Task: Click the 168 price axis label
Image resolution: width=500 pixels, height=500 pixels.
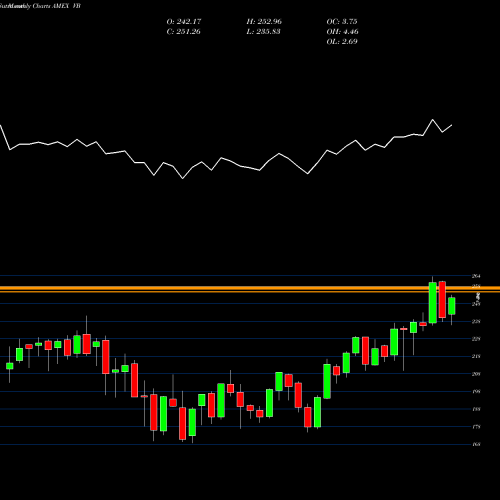Action: [x=476, y=444]
